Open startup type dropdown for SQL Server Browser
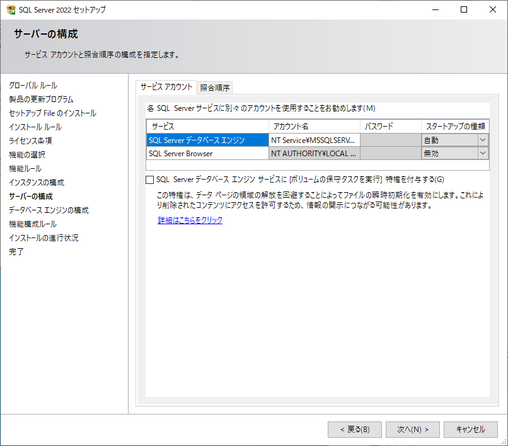Viewport: 508px width, 446px height. pos(483,153)
